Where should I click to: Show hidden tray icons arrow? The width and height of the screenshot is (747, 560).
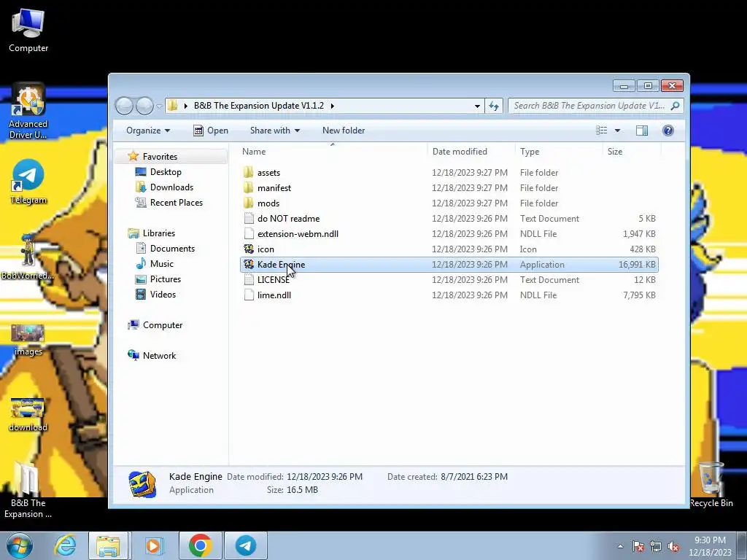coord(620,546)
